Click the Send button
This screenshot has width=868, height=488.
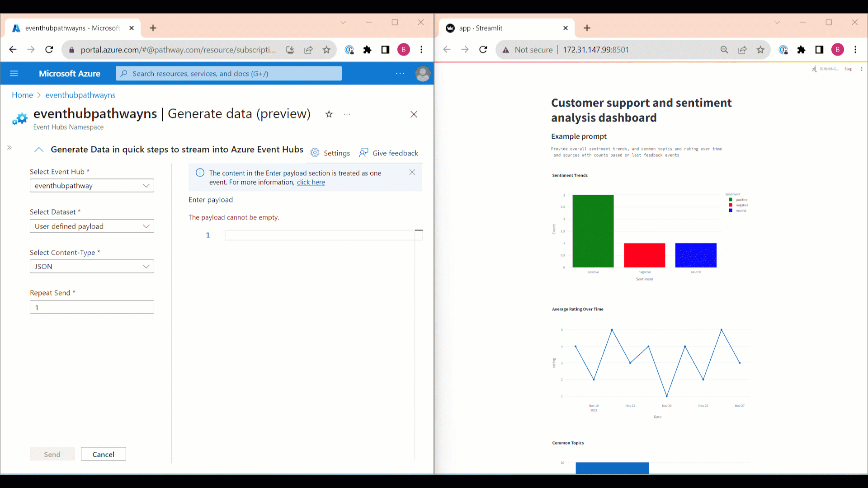point(52,454)
